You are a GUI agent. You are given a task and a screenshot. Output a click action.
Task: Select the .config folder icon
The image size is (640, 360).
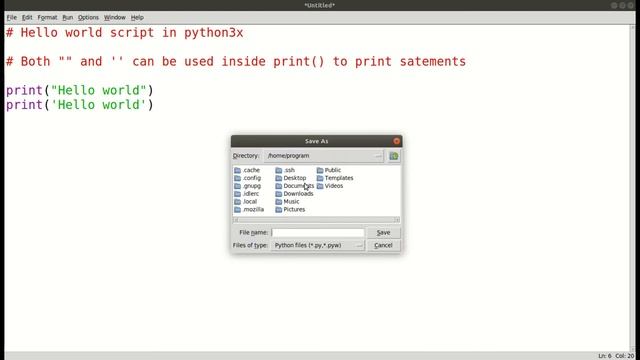click(238, 178)
